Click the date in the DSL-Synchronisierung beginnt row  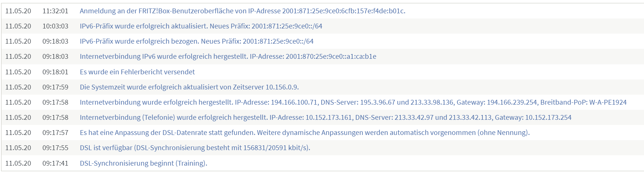pos(18,163)
